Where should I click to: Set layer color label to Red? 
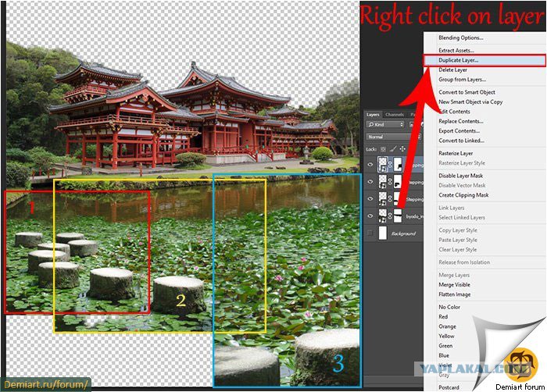[443, 317]
